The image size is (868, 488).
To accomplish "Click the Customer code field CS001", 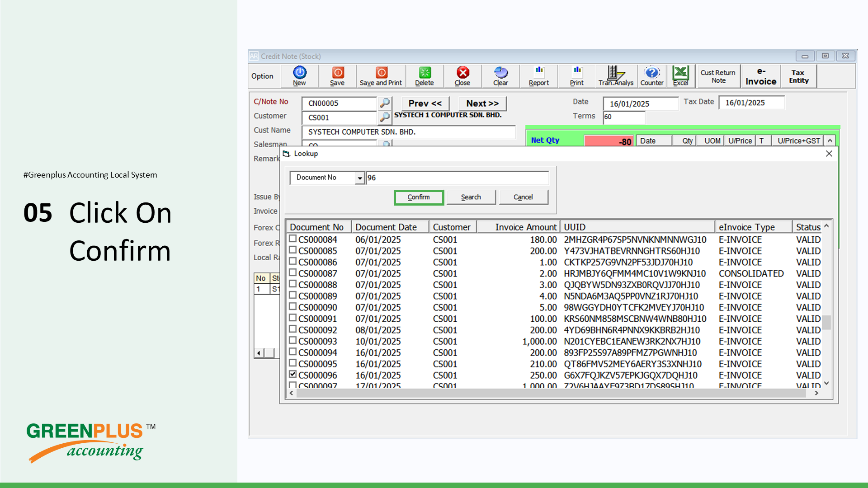I will 339,117.
